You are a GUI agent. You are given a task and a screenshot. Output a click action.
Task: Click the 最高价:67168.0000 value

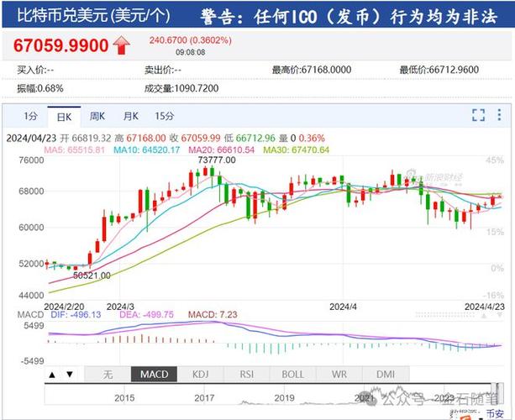(x=312, y=70)
